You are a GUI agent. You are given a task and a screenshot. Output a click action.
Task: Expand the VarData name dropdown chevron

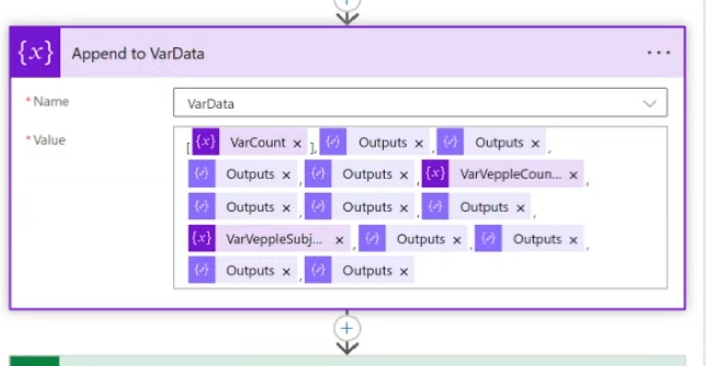[x=649, y=104]
